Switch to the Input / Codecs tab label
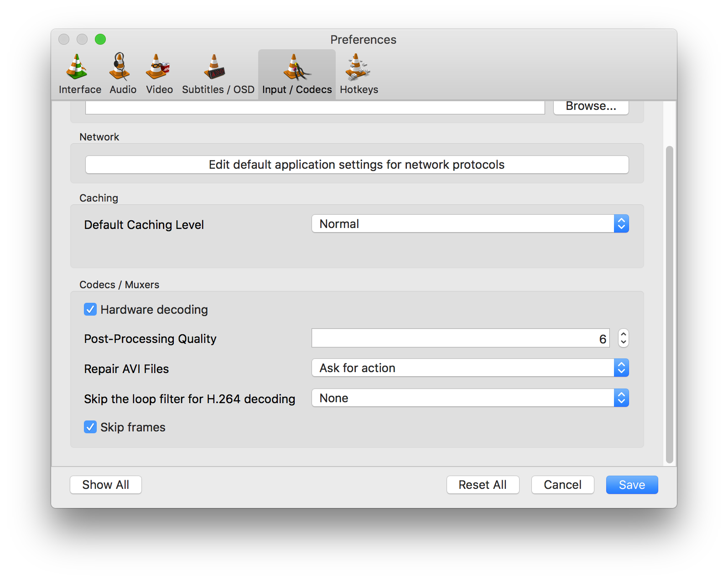Screen dimensions: 728x581 (x=297, y=89)
